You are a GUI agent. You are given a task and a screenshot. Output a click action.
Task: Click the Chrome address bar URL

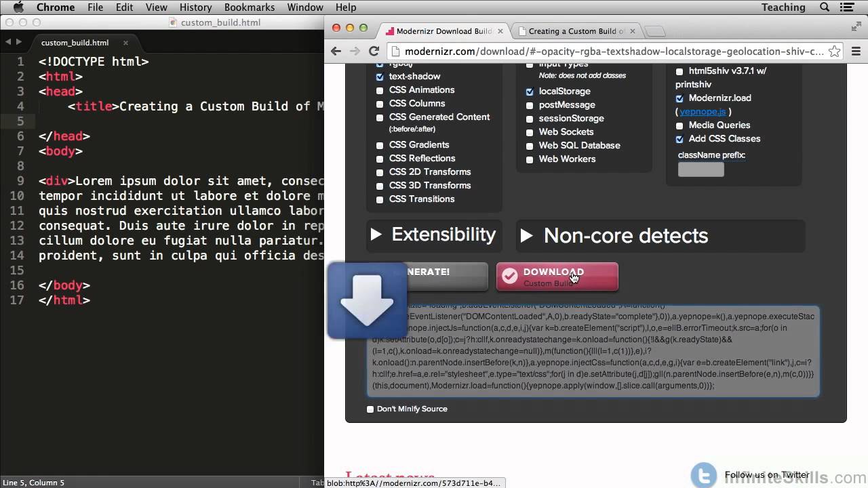tap(614, 52)
